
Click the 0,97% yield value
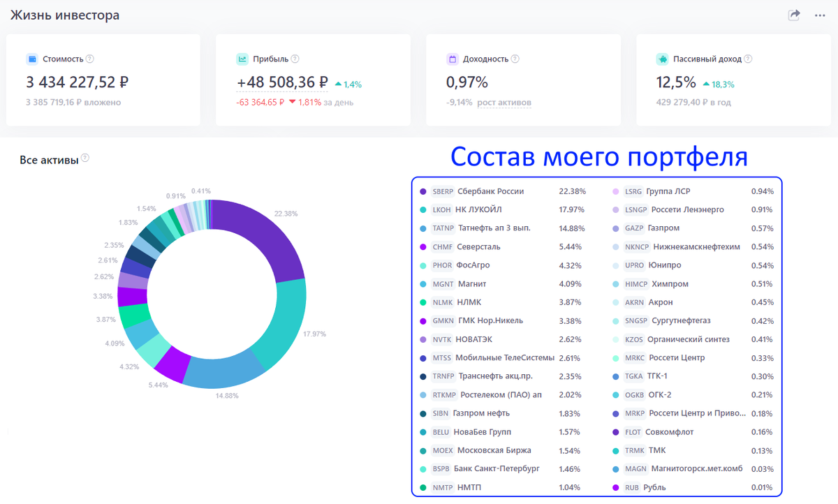click(x=467, y=82)
